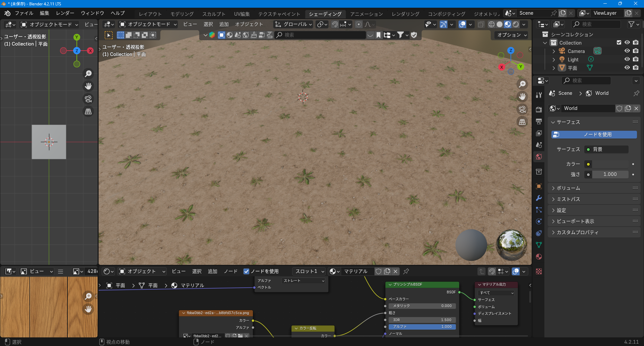Open the レンダー menu
The height and width of the screenshot is (346, 644).
point(65,13)
